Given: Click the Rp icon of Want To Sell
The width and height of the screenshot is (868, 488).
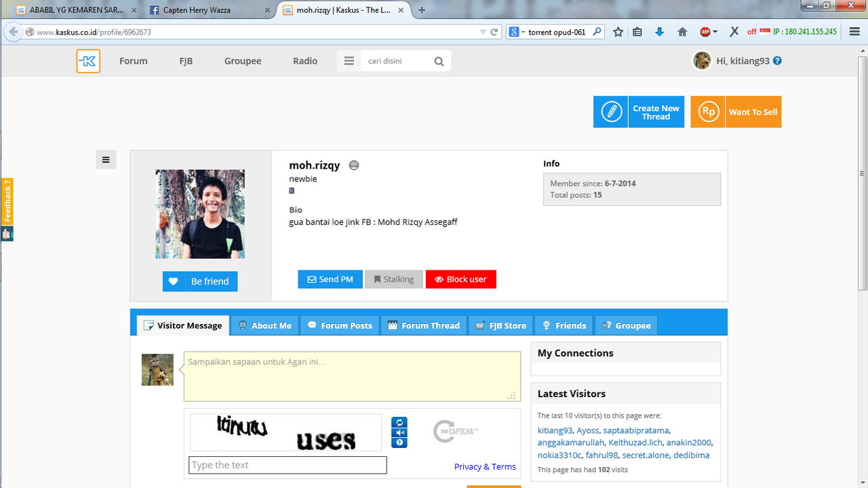Looking at the screenshot, I should 708,112.
